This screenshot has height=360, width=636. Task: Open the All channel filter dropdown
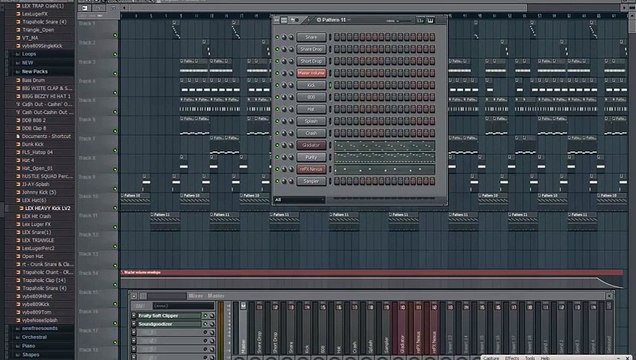pyautogui.click(x=299, y=200)
